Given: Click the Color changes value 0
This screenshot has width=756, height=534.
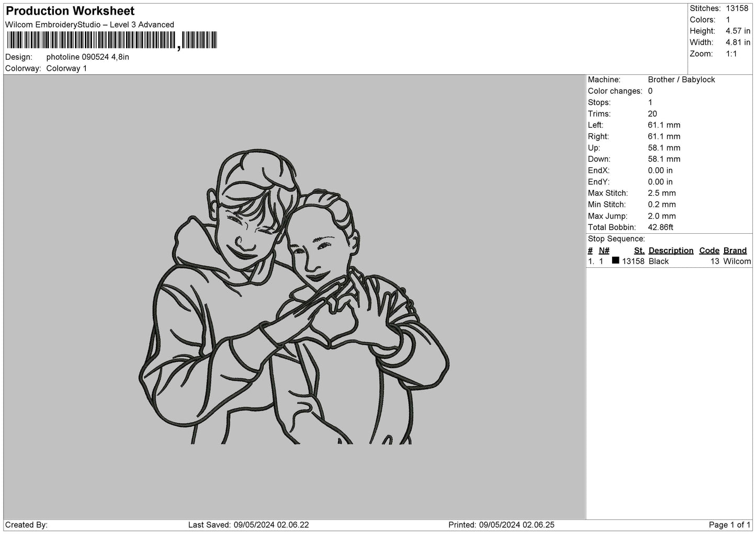Looking at the screenshot, I should tap(650, 91).
